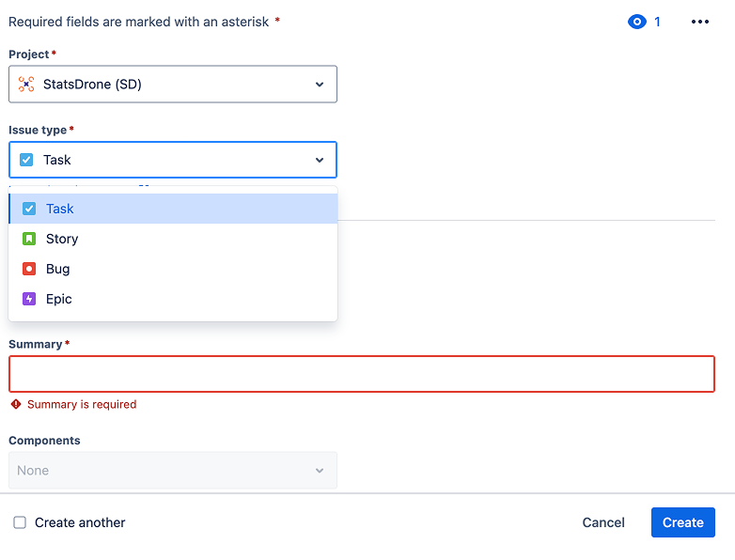This screenshot has width=735, height=560.
Task: Click the watcher count number 1
Action: 657,22
